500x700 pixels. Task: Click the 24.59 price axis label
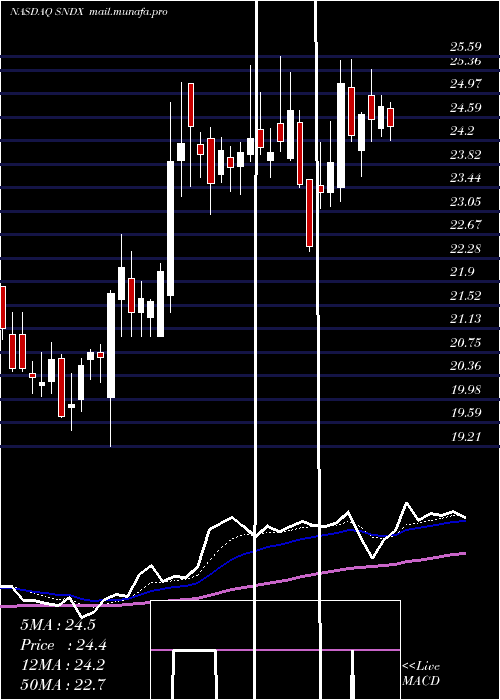[465, 108]
